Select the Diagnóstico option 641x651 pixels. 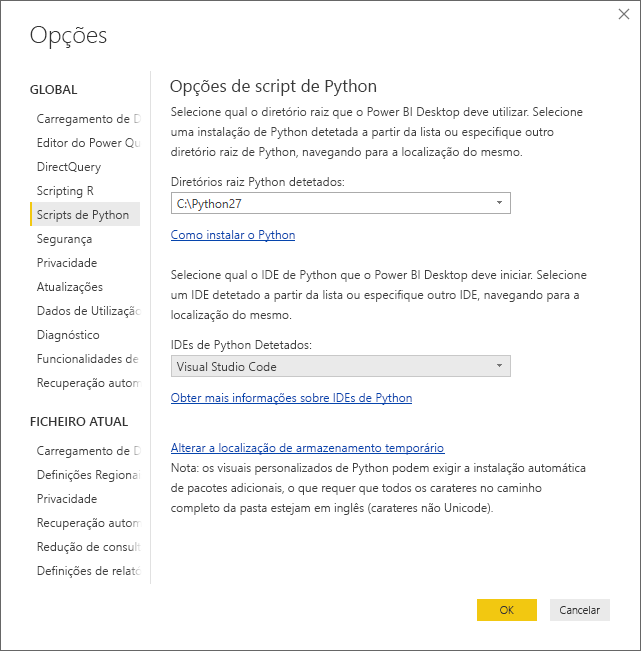click(68, 335)
